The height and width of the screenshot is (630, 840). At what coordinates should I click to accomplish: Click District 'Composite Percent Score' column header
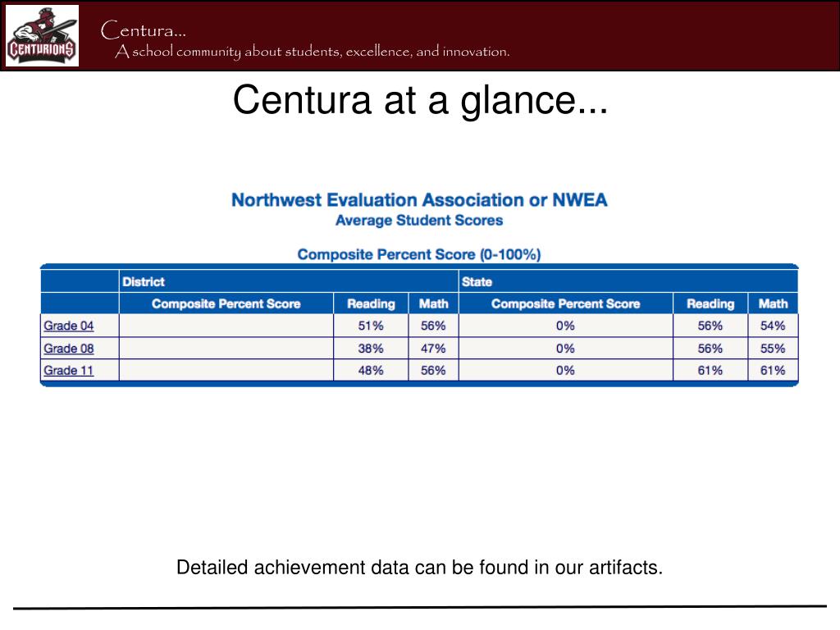point(226,304)
